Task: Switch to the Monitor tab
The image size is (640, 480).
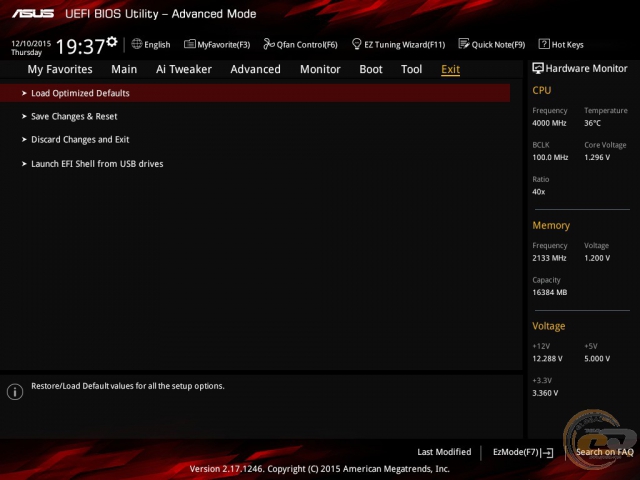Action: click(x=320, y=69)
